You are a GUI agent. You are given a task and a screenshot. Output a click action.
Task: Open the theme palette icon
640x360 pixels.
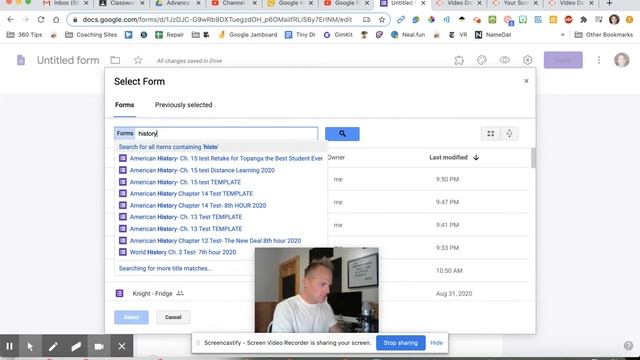click(482, 60)
